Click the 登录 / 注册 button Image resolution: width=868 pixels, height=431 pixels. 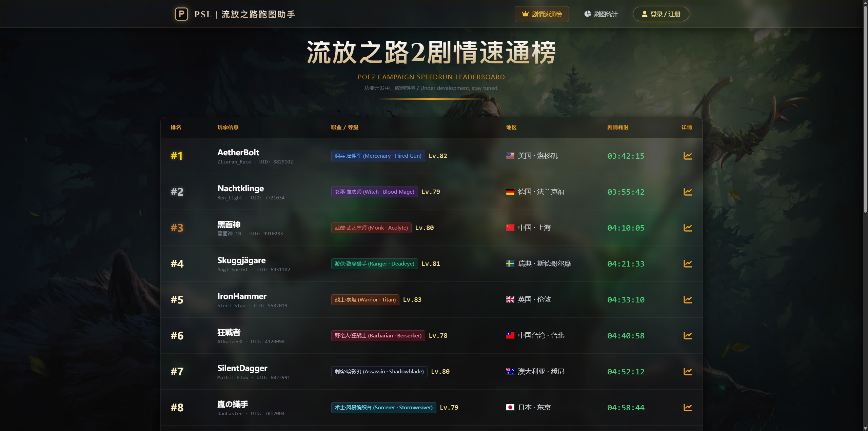tap(660, 14)
